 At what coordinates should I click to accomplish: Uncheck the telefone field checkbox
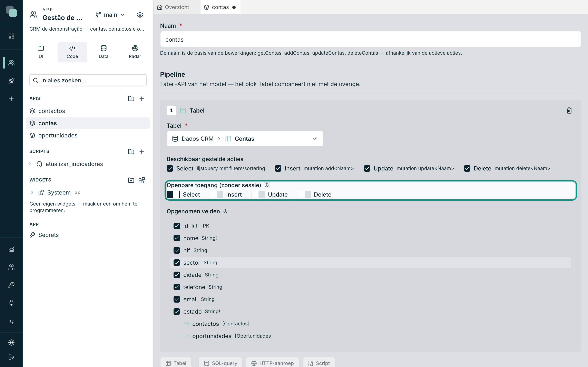point(177,287)
